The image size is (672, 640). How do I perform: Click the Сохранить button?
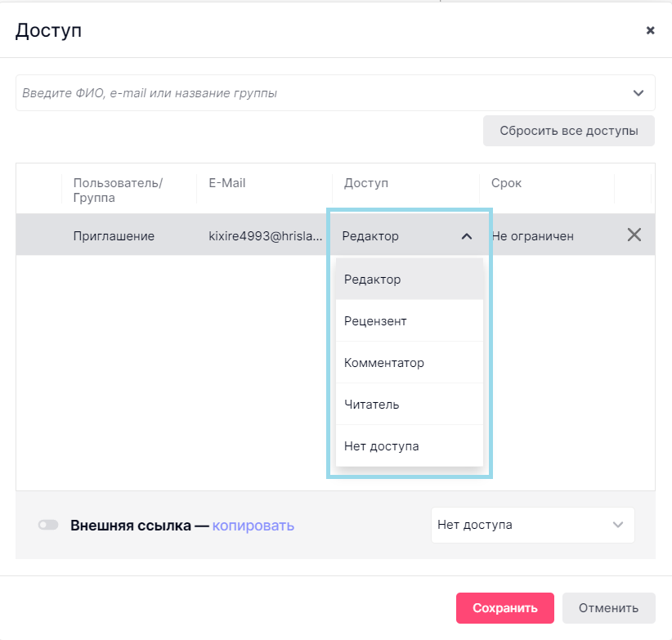coord(504,608)
